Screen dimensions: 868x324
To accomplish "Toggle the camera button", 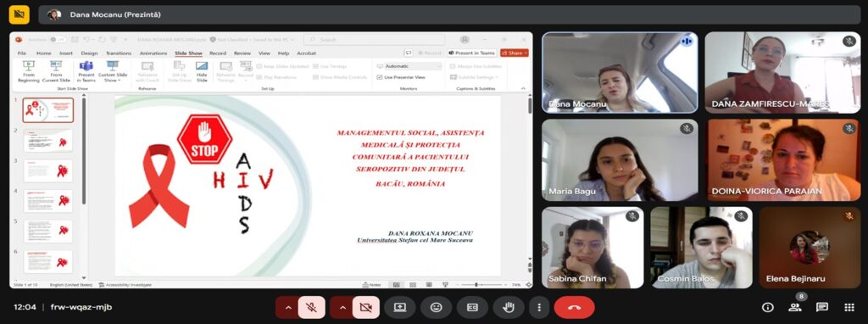I will 366,307.
